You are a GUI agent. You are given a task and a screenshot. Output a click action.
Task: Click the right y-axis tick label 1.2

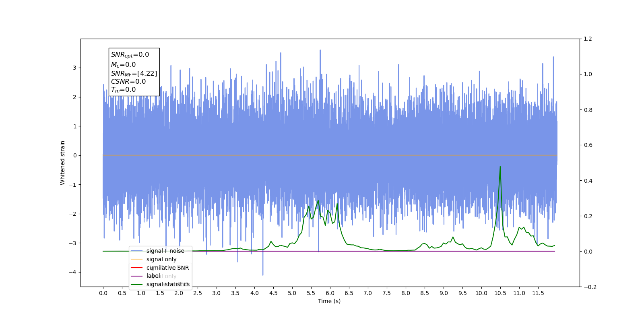point(588,39)
